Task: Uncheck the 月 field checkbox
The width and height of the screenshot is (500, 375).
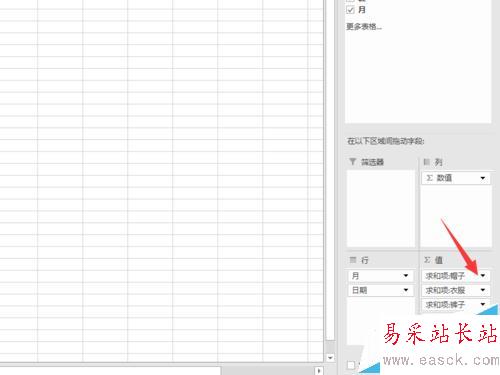Action: pos(350,10)
